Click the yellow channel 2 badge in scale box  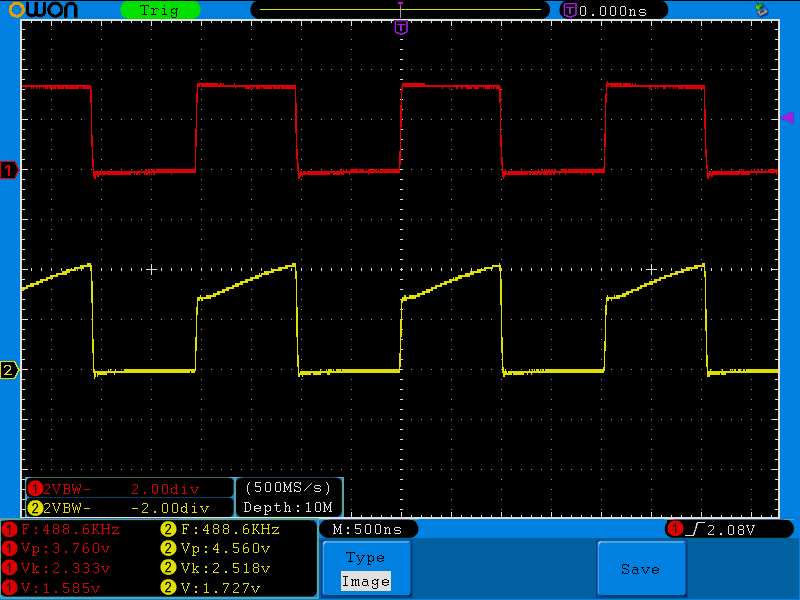pyautogui.click(x=35, y=508)
